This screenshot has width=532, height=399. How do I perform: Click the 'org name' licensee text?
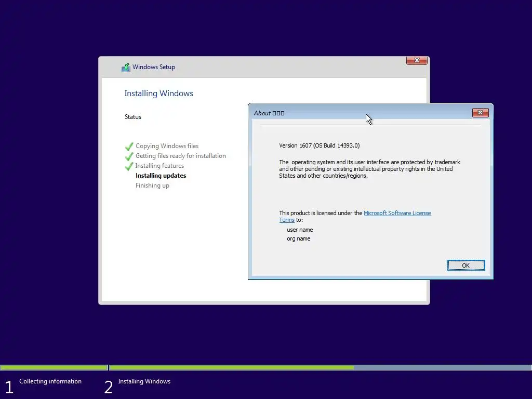(x=299, y=238)
